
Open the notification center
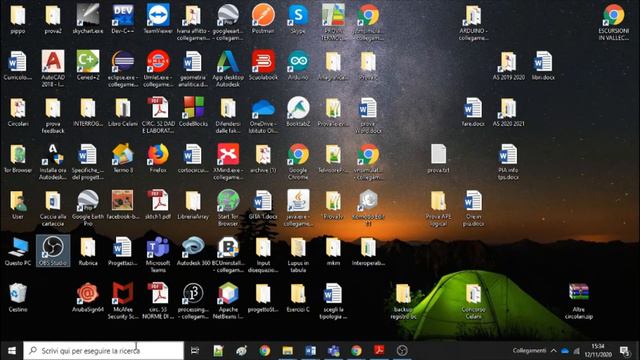click(x=624, y=351)
